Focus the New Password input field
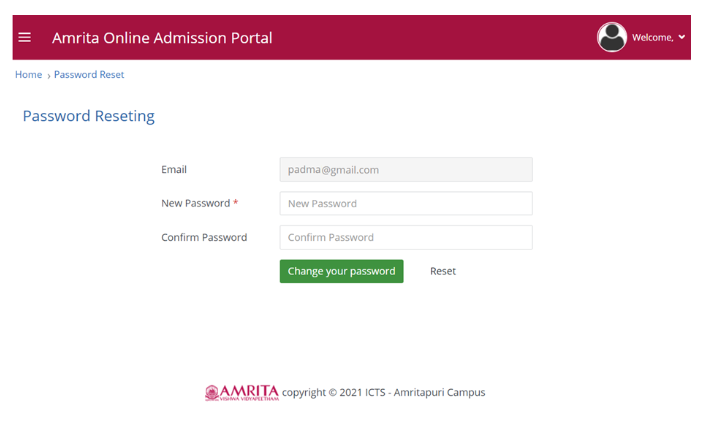 coord(405,203)
